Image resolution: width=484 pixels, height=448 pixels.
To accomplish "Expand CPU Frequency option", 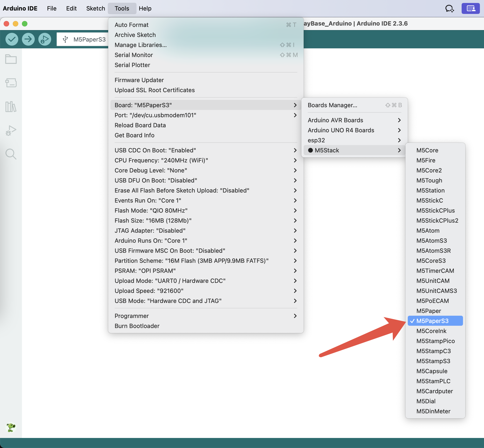I will [206, 161].
